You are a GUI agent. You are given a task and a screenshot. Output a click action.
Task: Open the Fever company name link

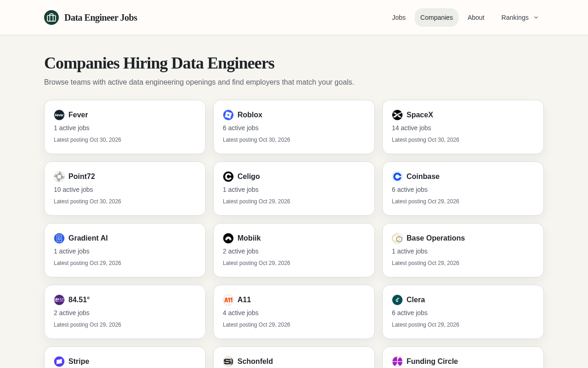[x=78, y=115]
